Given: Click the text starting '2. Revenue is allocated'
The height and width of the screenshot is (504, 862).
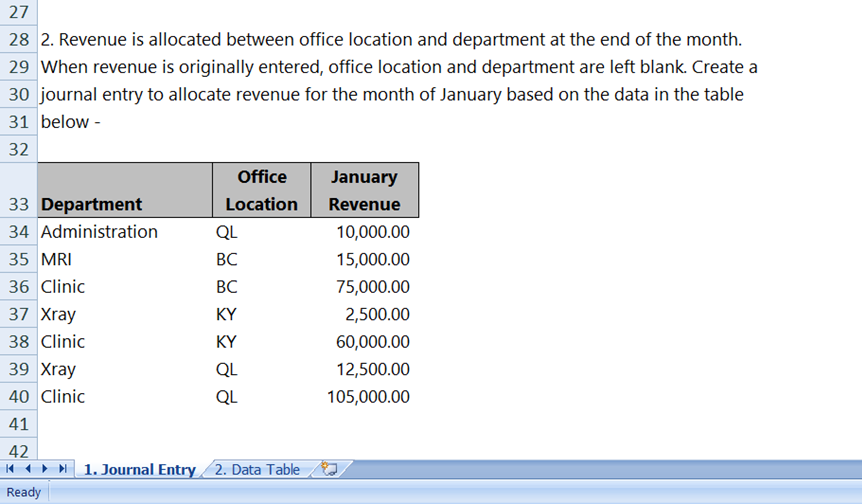Looking at the screenshot, I should (391, 40).
